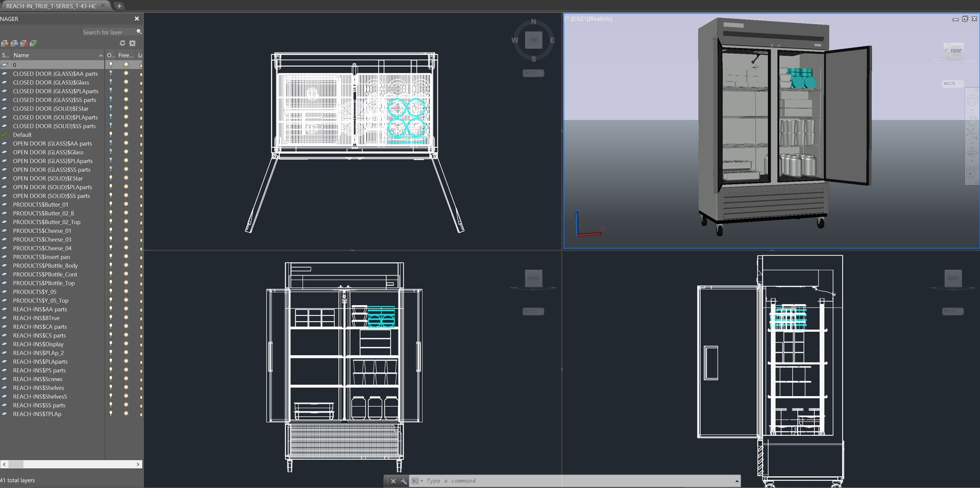
Task: Click RIGHT ViewCube in the side-view viewport
Action: pos(953,278)
